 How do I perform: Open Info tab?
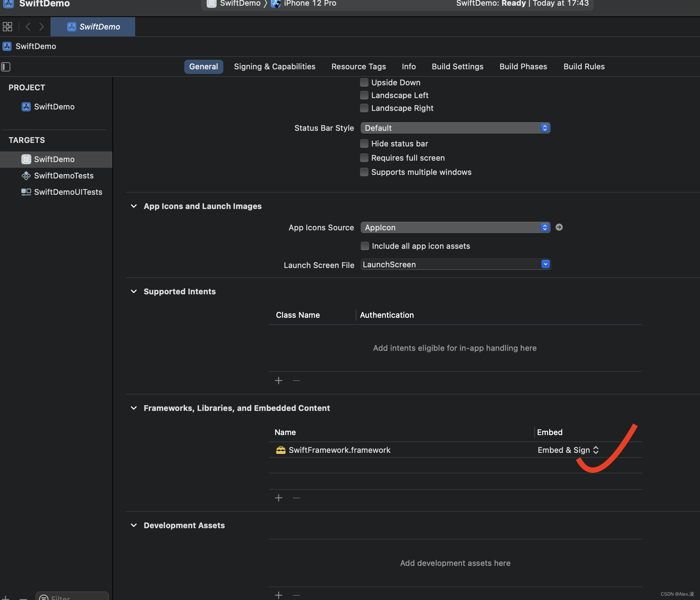409,67
